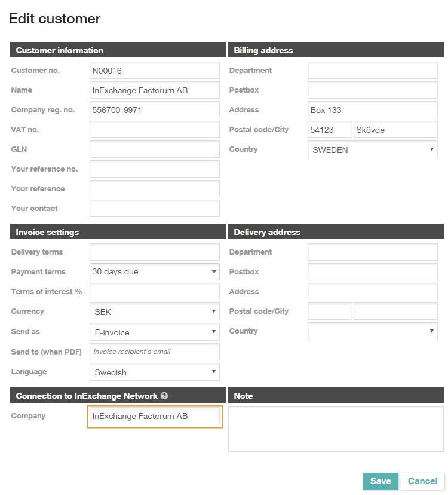Viewport: 448px width, 495px height.
Task: Focus the Your reference no. field
Action: 155,169
